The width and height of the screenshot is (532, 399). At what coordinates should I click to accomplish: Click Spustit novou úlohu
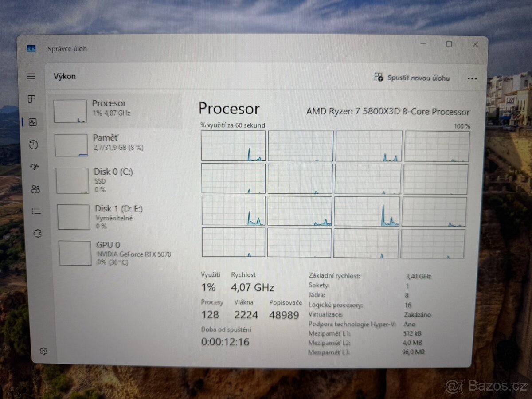pyautogui.click(x=412, y=78)
